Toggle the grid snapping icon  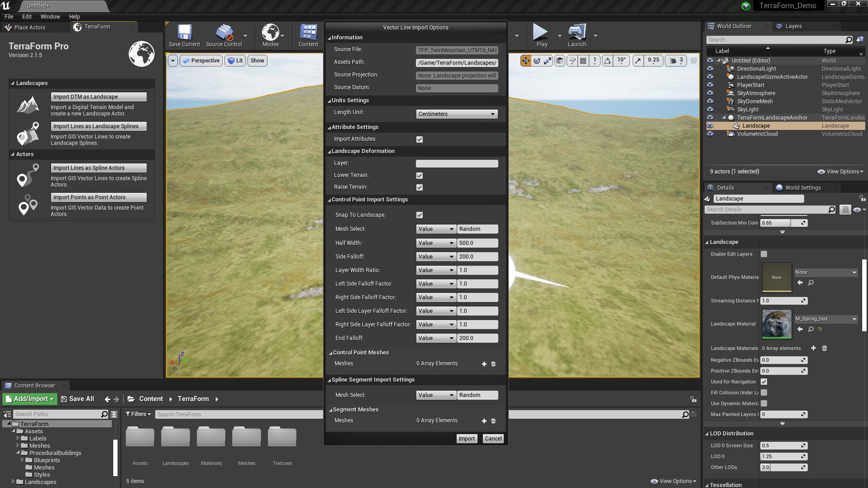(583, 61)
